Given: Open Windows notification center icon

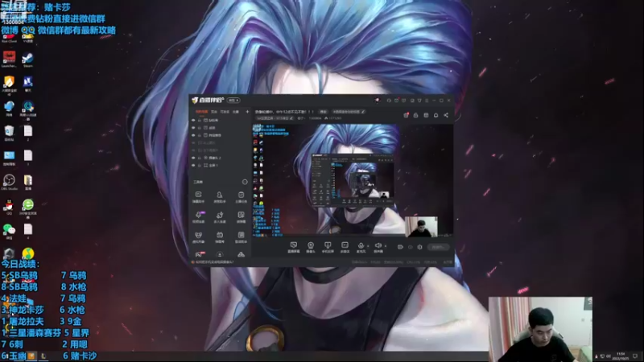Looking at the screenshot, I should click(635, 356).
